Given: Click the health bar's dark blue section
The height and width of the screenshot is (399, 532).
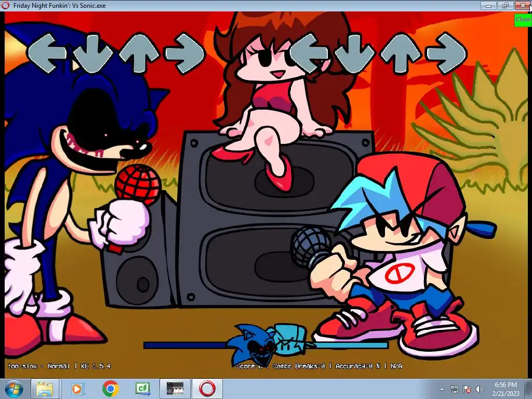Looking at the screenshot, I should [185, 345].
